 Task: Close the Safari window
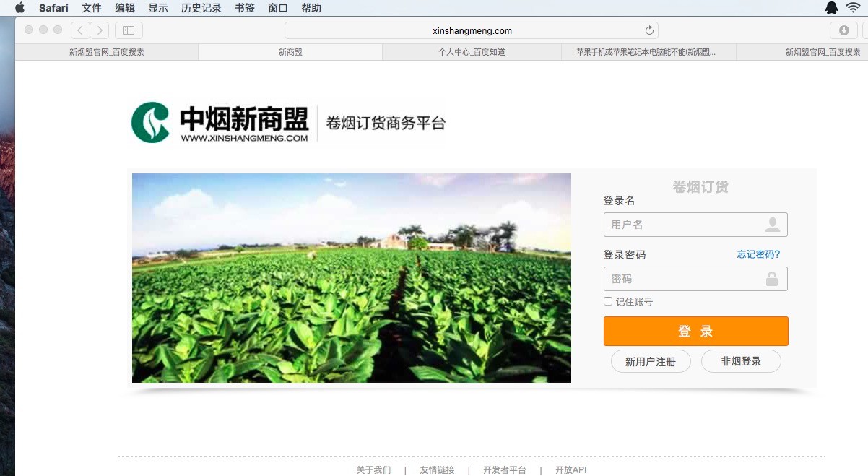29,30
